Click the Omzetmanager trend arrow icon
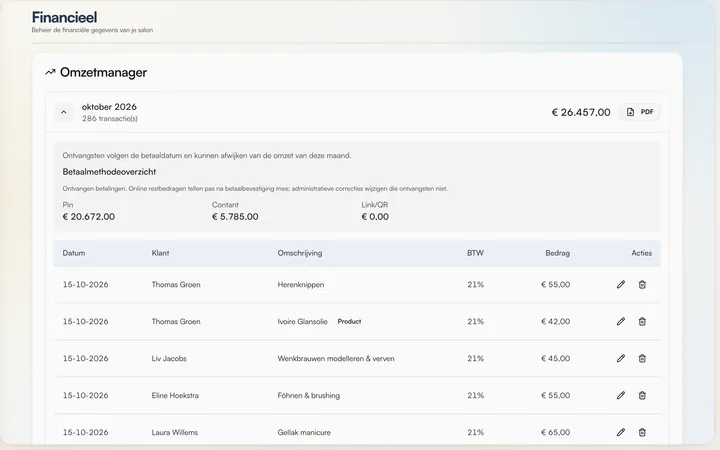This screenshot has width=720, height=450. click(50, 72)
